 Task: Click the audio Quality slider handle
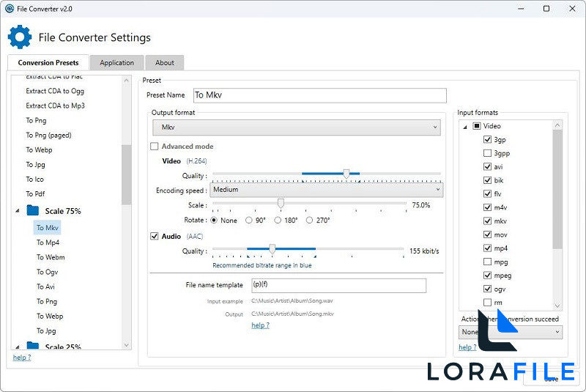pyautogui.click(x=272, y=249)
